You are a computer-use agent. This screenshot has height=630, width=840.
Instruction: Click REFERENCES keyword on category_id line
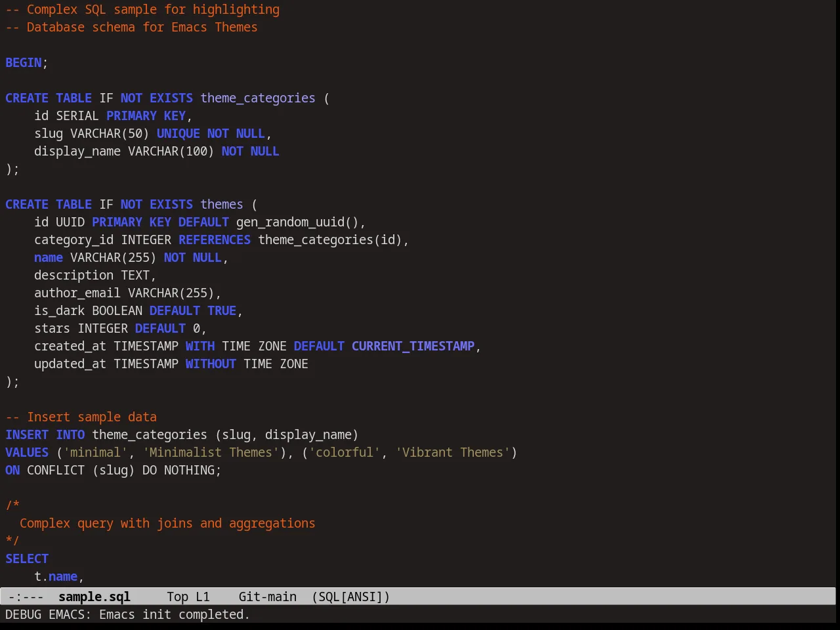(x=215, y=240)
